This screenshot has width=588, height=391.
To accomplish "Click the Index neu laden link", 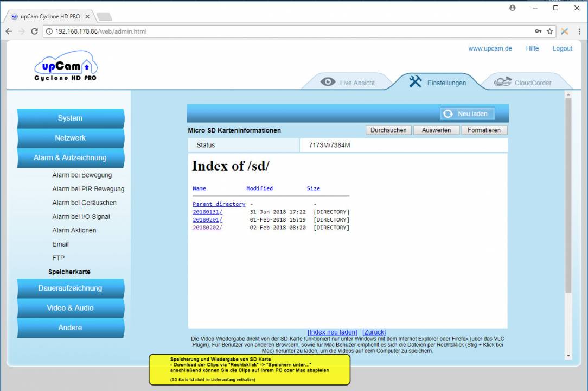I will coord(333,332).
